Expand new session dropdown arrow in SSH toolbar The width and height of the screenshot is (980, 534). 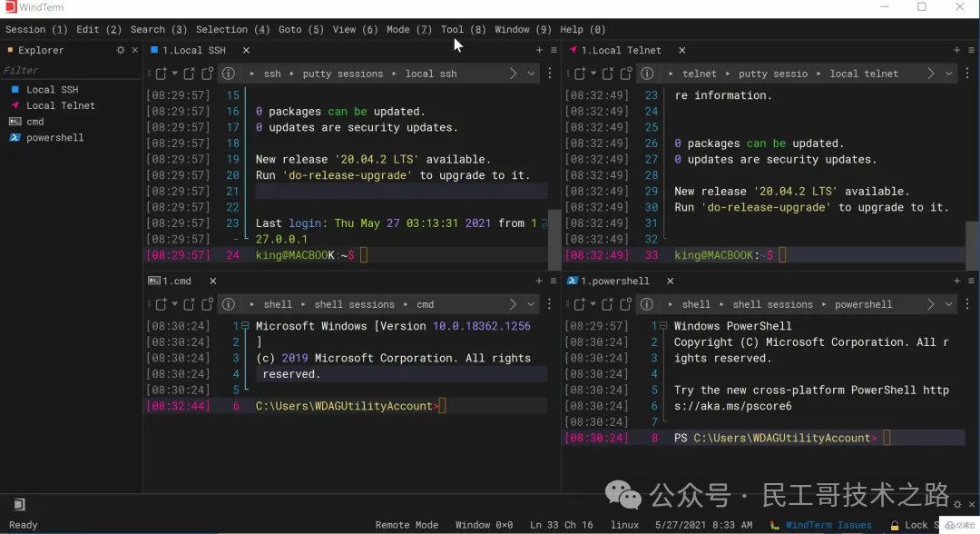point(174,74)
